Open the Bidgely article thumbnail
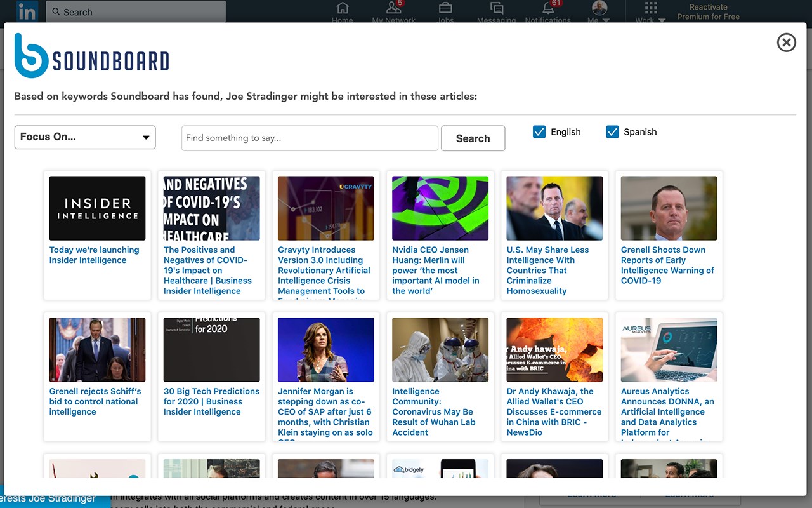This screenshot has height=508, width=812. [x=440, y=468]
